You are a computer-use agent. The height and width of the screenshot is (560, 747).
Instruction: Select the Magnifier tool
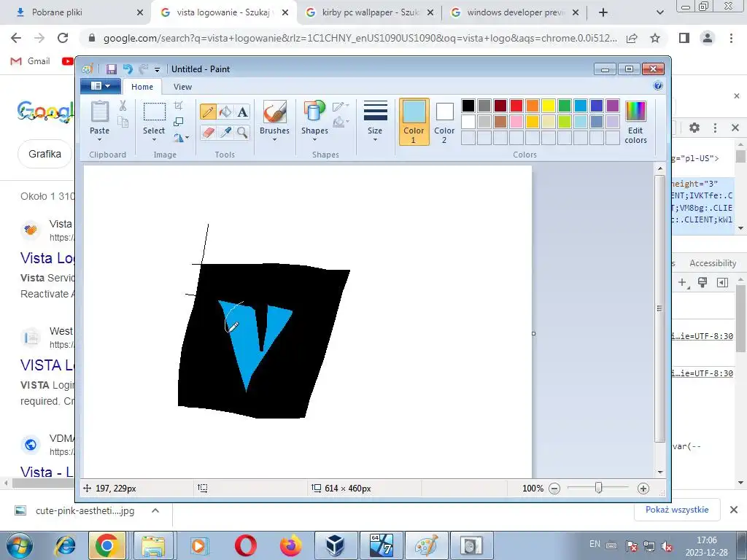242,132
